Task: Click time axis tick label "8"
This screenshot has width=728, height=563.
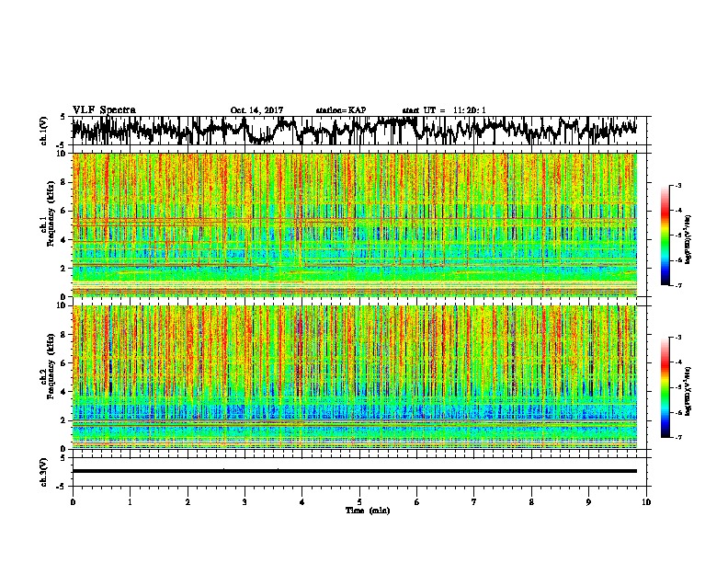Action: [x=531, y=502]
